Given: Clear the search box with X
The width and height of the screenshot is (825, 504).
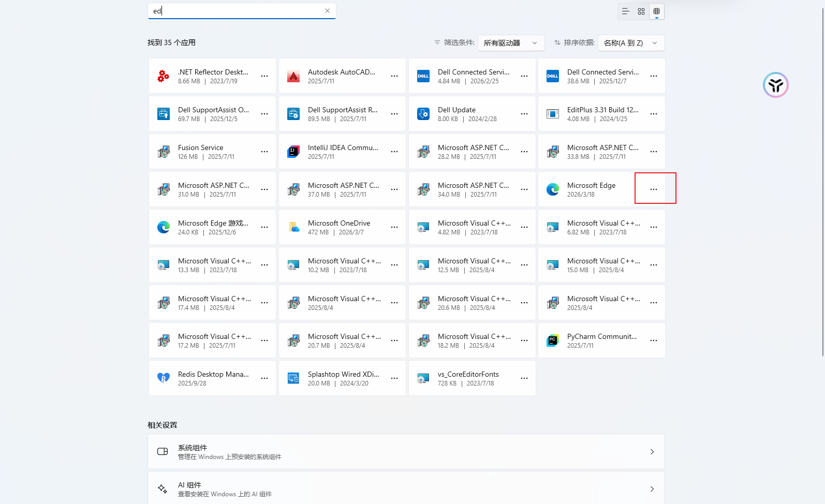Looking at the screenshot, I should (327, 11).
